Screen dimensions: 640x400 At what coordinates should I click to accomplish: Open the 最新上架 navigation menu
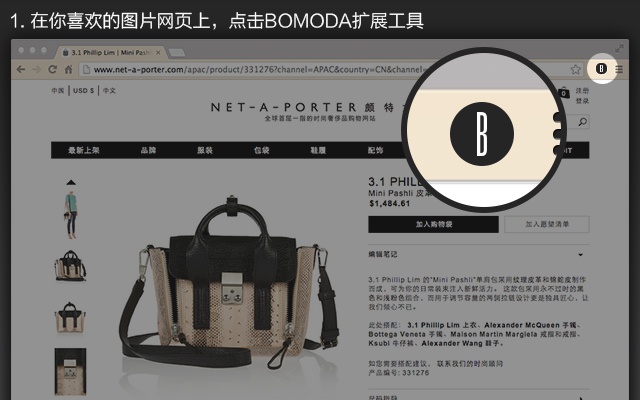pos(84,150)
